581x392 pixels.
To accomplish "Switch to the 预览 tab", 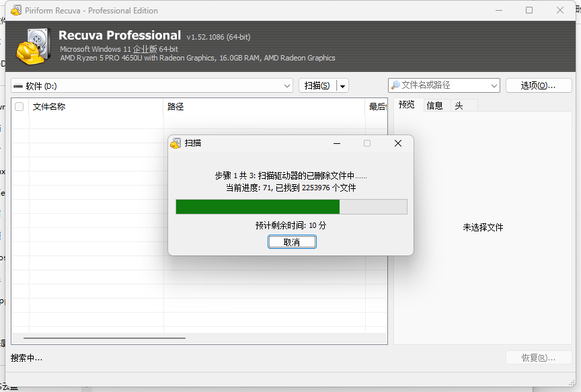I will click(407, 105).
